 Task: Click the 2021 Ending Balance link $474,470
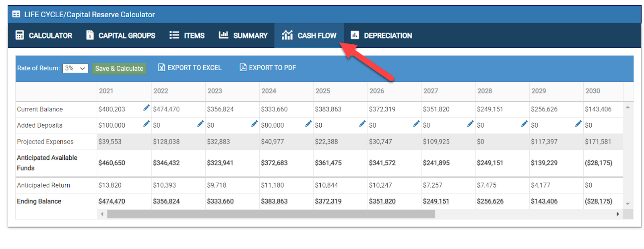111,201
